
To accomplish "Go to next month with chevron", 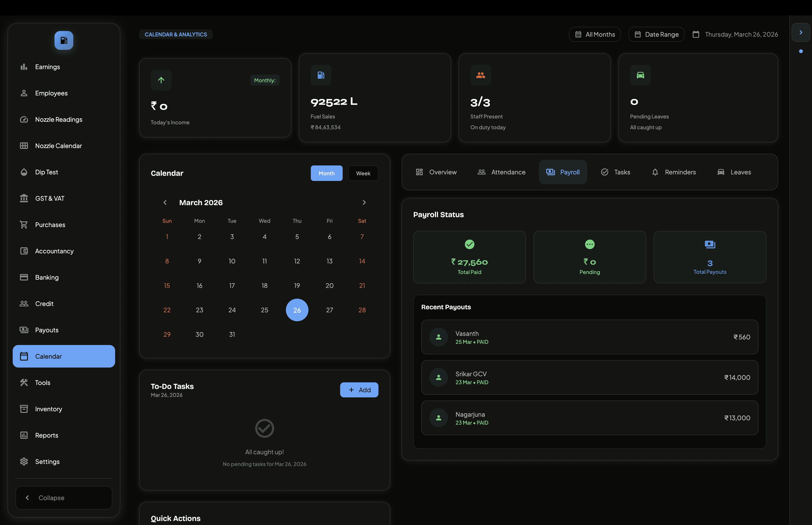I will coord(364,203).
